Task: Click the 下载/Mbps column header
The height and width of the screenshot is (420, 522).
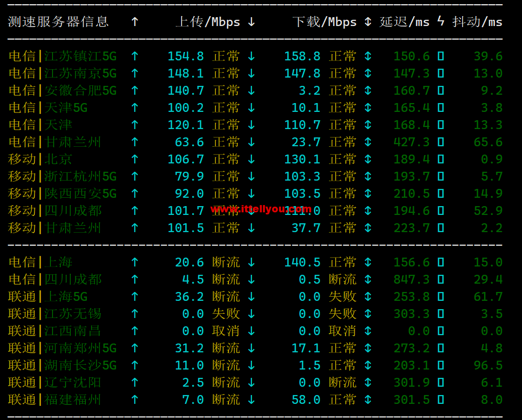Action: [x=324, y=22]
